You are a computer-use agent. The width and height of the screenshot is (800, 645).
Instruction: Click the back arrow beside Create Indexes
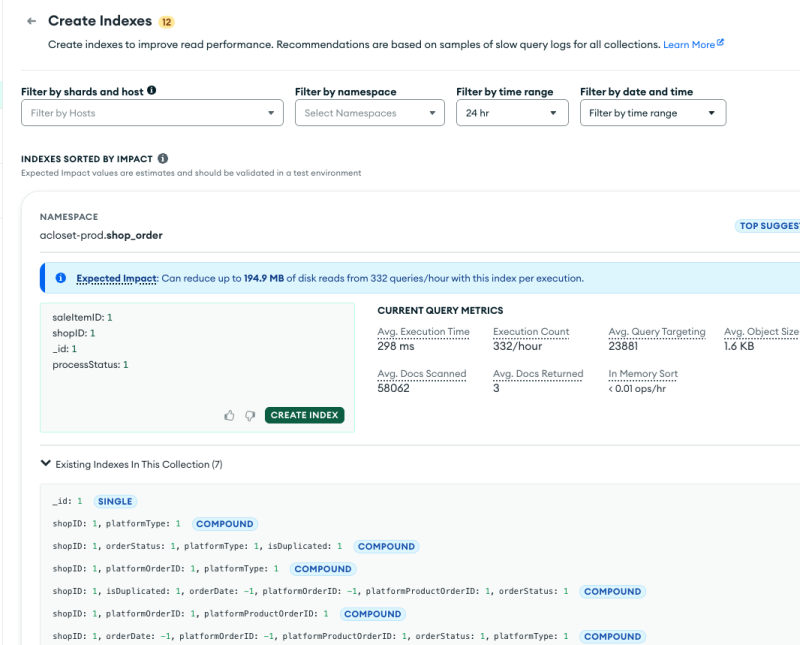pos(32,21)
